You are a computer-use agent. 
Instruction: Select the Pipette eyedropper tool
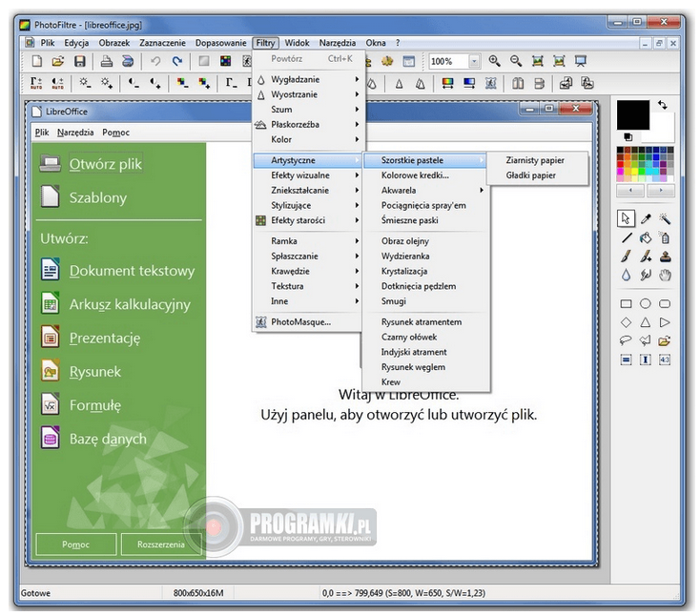tap(646, 218)
